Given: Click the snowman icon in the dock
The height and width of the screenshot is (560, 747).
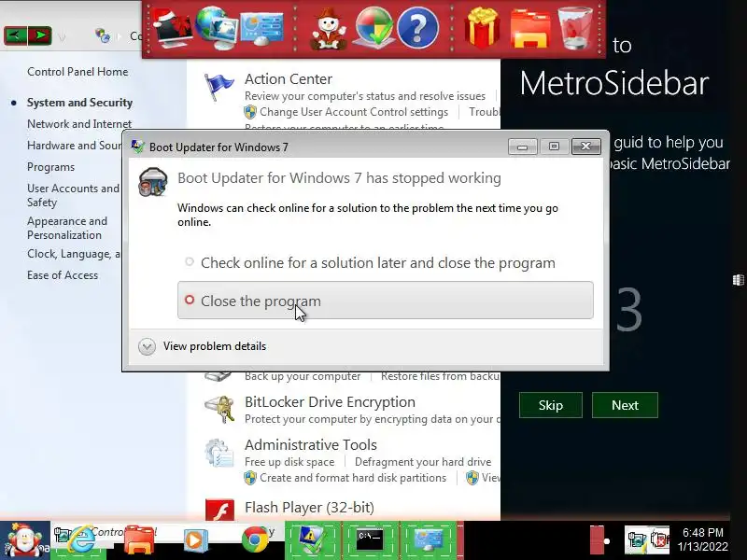Looking at the screenshot, I should pos(329,29).
